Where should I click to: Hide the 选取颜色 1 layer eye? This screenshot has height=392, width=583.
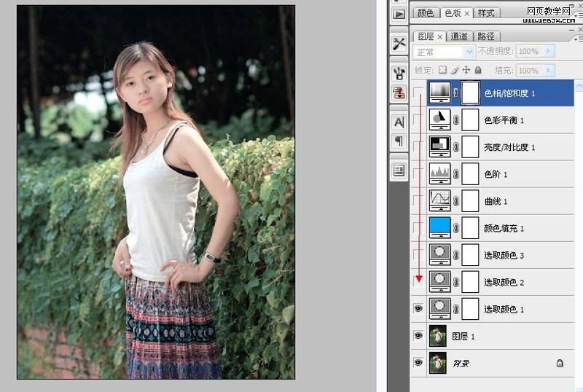click(x=418, y=308)
